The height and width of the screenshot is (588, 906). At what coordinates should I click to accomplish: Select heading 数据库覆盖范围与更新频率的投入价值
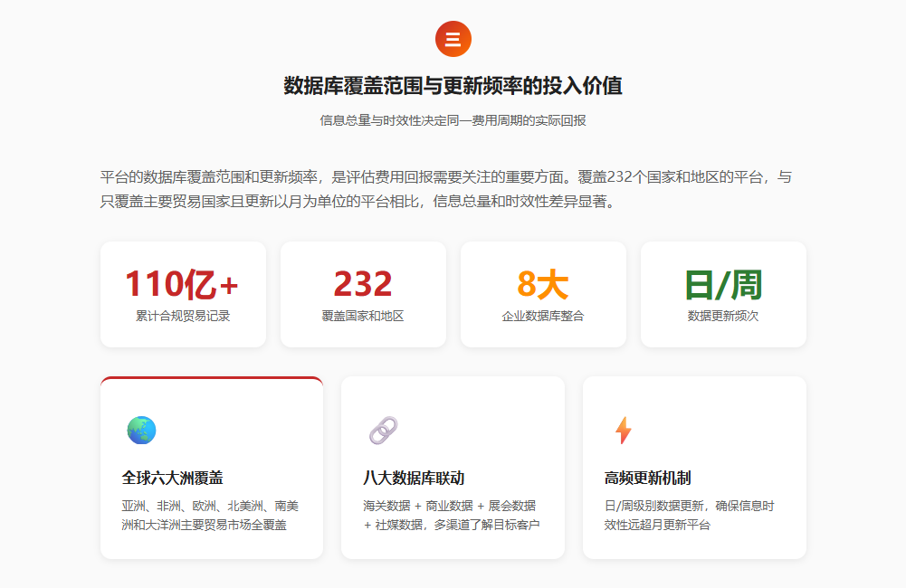[453, 85]
